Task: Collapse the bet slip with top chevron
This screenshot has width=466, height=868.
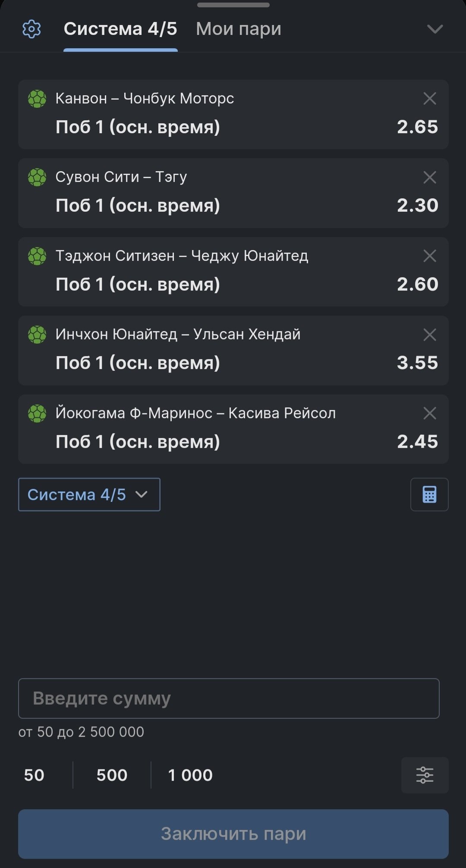Action: click(x=435, y=29)
